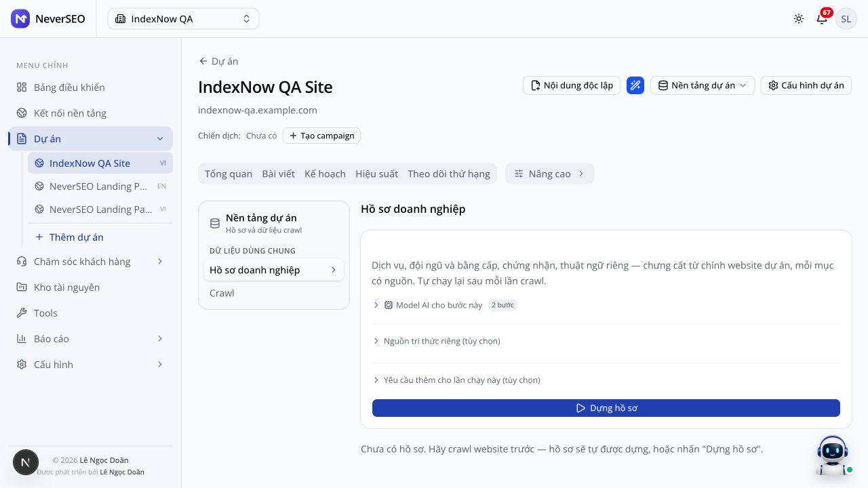868x488 pixels.
Task: Expand the Báo cáo sidebar submenu
Action: [x=160, y=339]
